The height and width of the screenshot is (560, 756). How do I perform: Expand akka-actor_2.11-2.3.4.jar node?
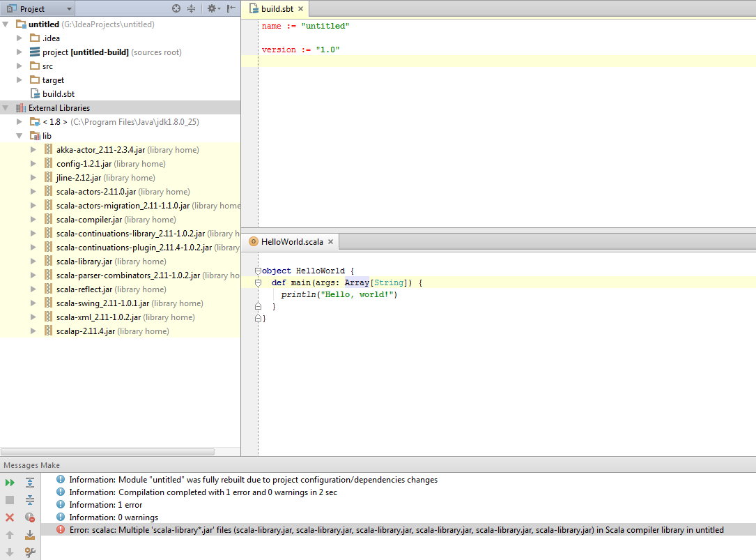[33, 150]
